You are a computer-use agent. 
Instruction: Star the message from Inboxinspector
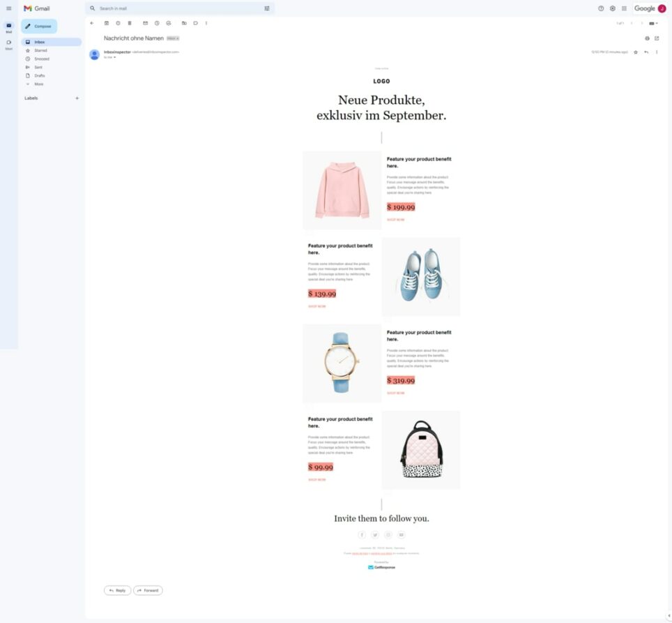coord(635,52)
